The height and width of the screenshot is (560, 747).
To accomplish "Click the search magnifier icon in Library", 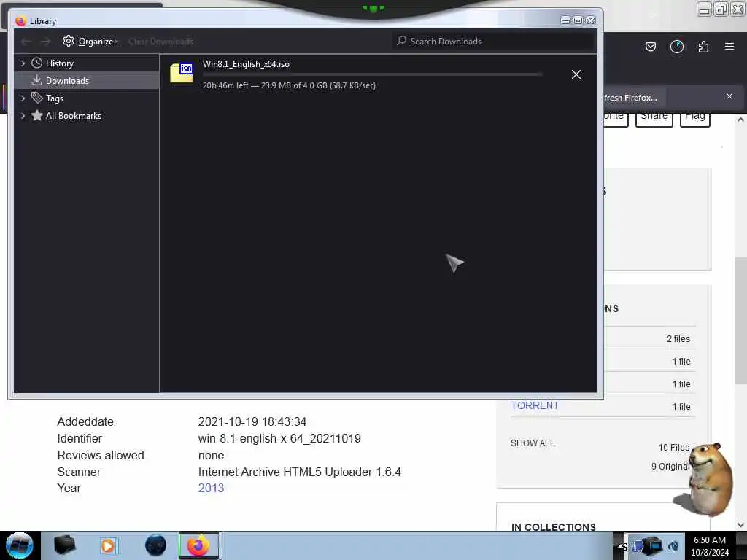I will coord(402,41).
